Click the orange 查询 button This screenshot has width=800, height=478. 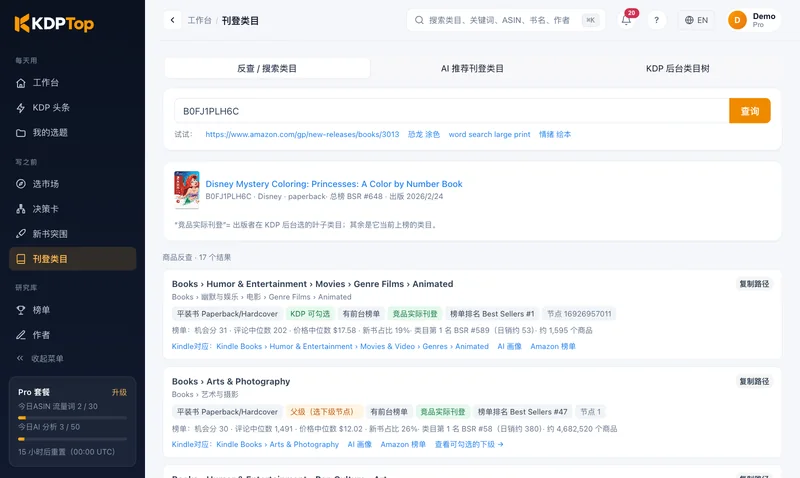click(x=749, y=111)
